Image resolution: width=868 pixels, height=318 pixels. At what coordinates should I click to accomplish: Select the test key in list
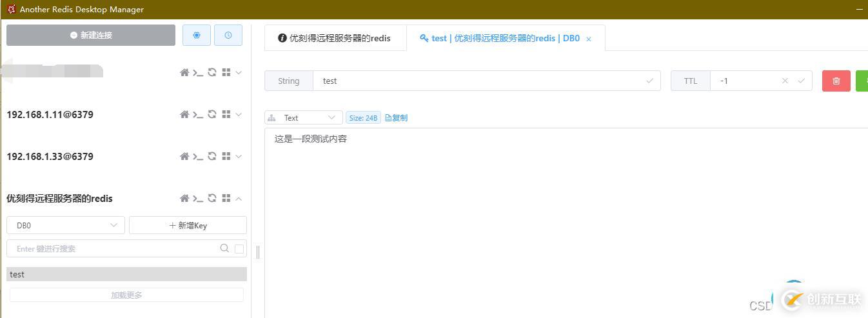click(x=126, y=274)
